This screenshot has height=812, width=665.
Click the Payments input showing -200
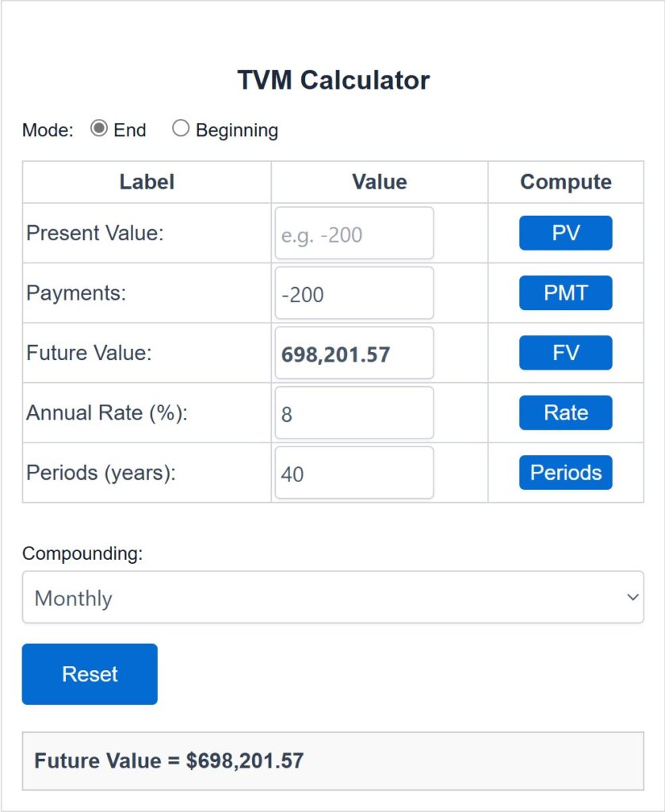pos(354,293)
